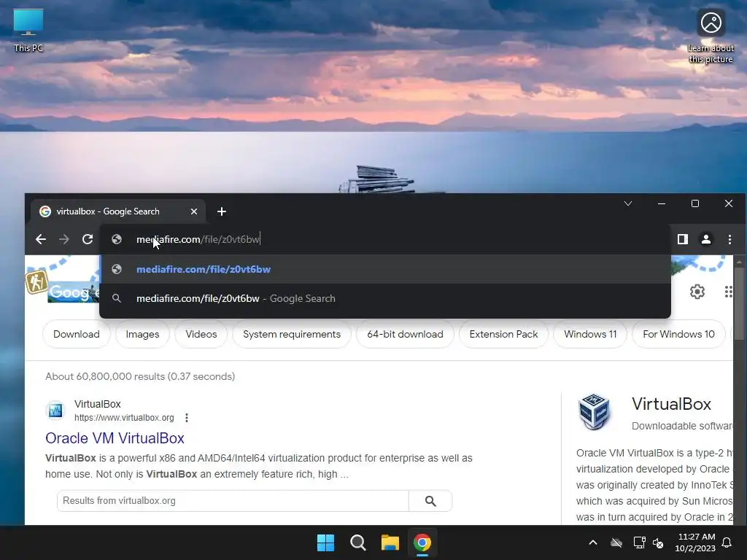Screen dimensions: 747x560
Task: Open Chrome side panel icon
Action: [683, 239]
